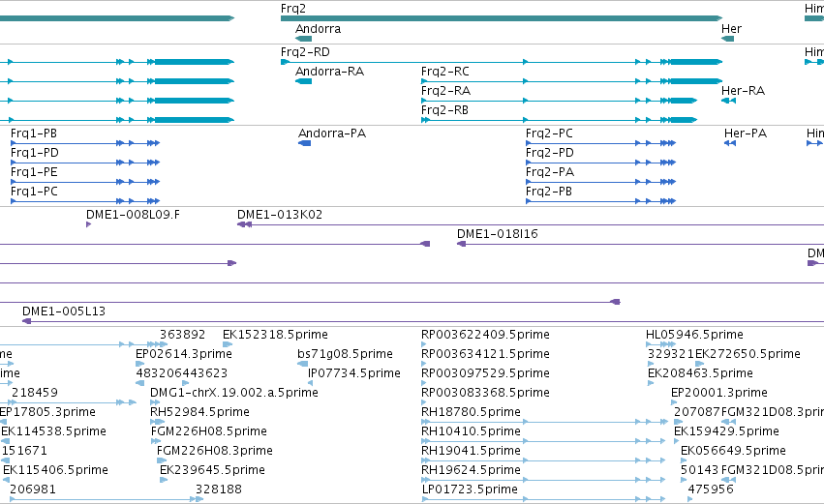Image resolution: width=824 pixels, height=504 pixels.
Task: Click the 151671 feature label
Action: tap(25, 451)
